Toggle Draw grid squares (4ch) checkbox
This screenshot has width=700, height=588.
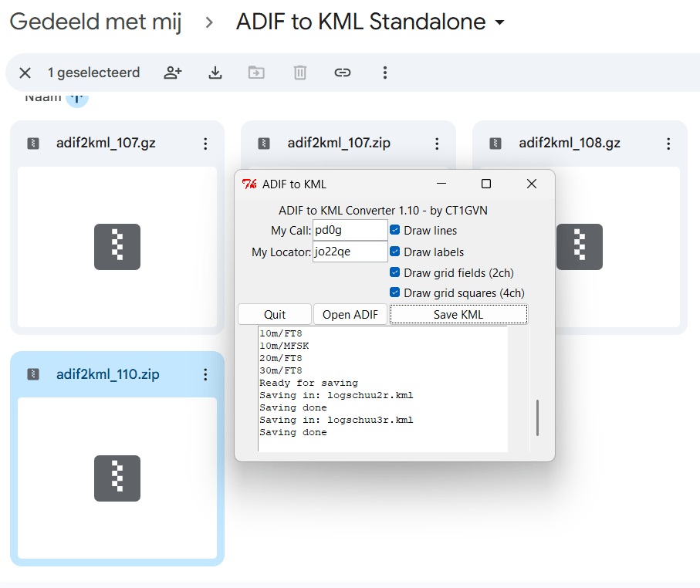[x=395, y=293]
